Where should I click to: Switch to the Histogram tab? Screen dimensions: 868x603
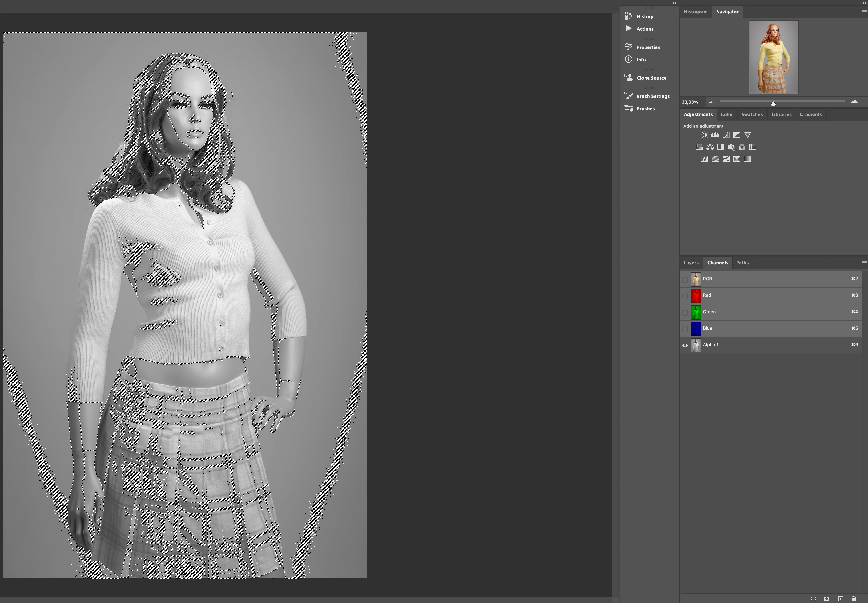pos(695,12)
